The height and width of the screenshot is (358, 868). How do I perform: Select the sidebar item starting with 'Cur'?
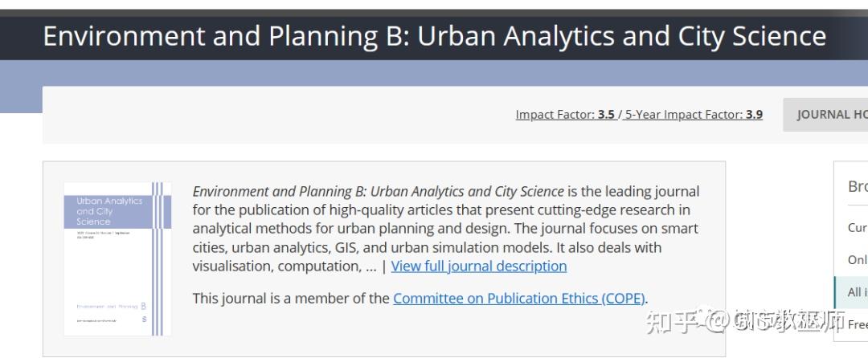pyautogui.click(x=858, y=227)
